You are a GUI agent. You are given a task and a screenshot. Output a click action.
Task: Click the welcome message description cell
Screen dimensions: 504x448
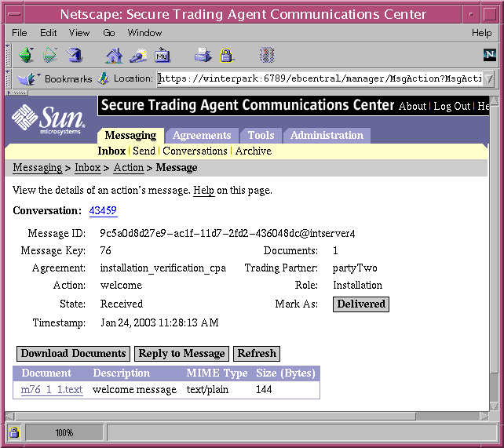[x=134, y=390]
